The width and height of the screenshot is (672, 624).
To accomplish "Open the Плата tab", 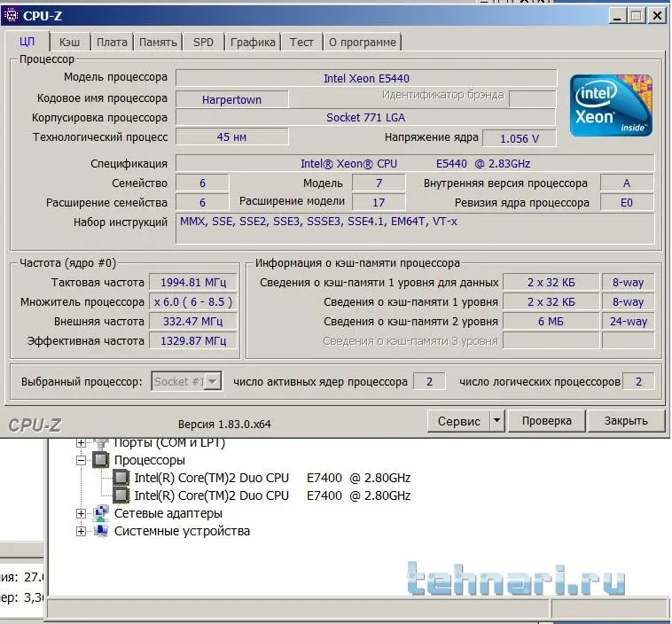I will pos(112,42).
